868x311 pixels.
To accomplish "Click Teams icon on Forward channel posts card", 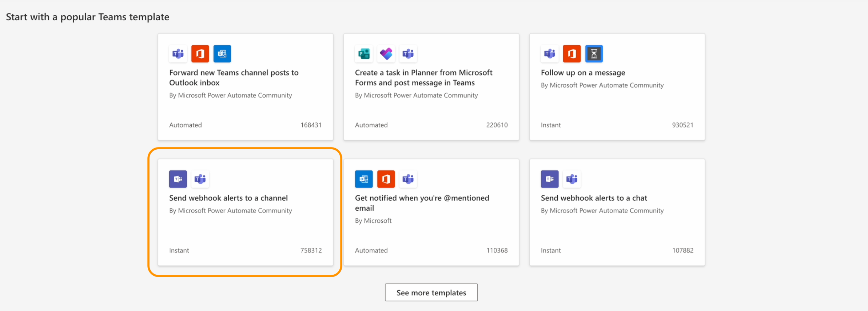I will [178, 54].
